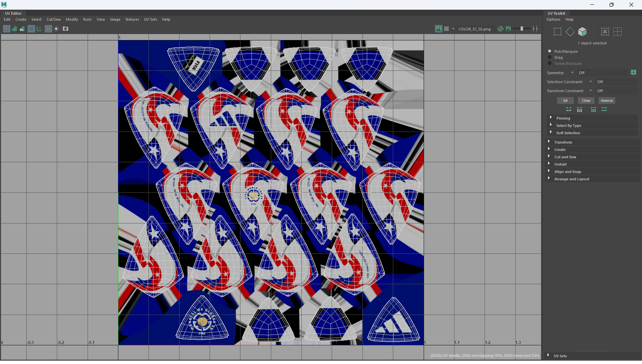Image resolution: width=642 pixels, height=364 pixels.
Task: Toggle the display image icon
Action: tap(439, 29)
